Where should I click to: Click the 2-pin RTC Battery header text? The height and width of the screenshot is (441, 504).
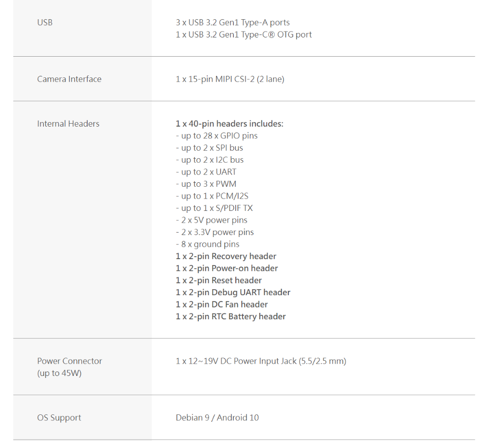pyautogui.click(x=230, y=317)
